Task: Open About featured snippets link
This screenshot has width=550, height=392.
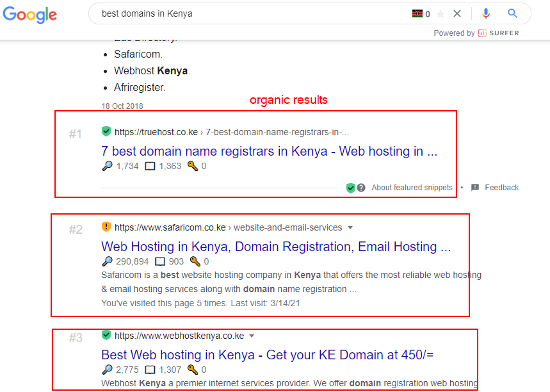Action: coord(412,188)
